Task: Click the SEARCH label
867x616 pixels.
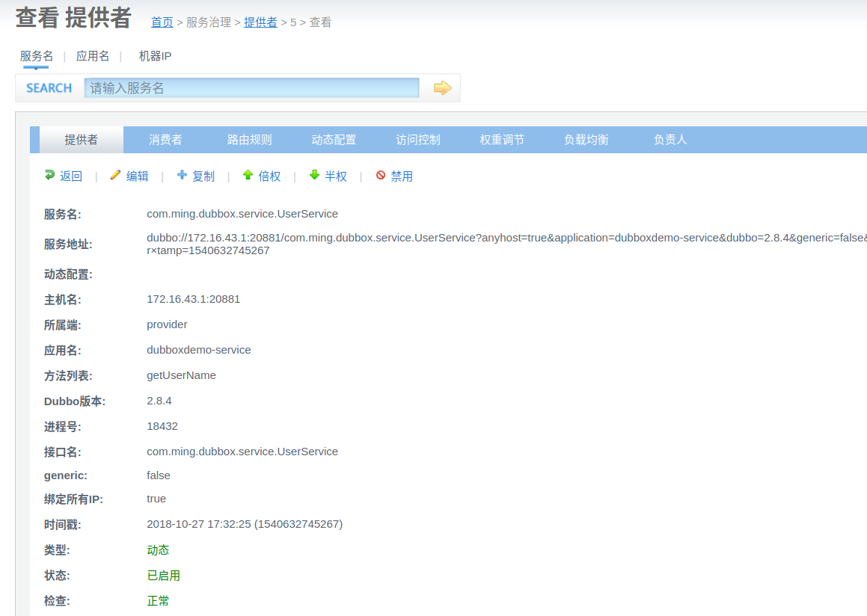Action: 49,88
